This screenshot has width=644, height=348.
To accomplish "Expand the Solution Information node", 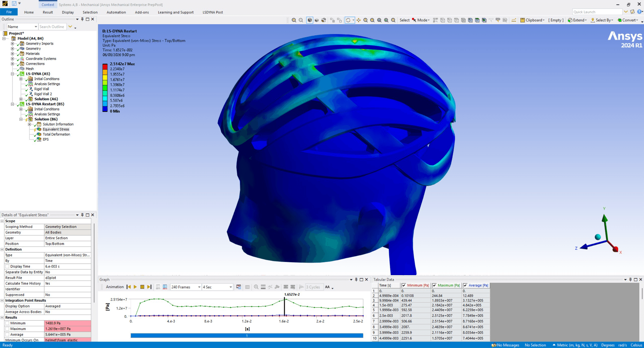I will [x=29, y=124].
